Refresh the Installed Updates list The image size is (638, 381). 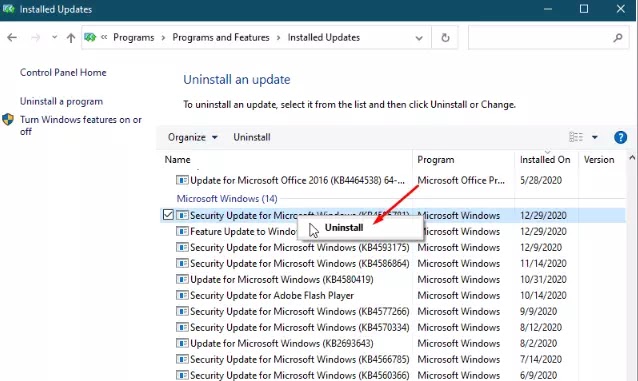pos(445,38)
